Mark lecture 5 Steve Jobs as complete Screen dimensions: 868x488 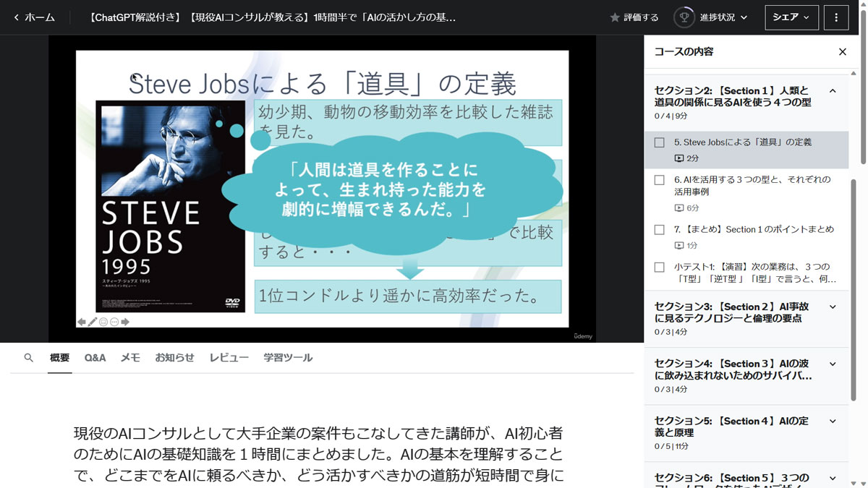(659, 142)
